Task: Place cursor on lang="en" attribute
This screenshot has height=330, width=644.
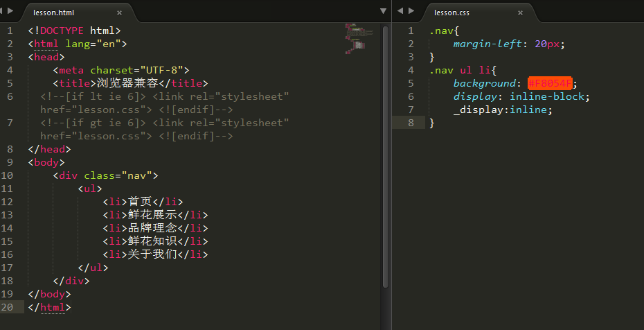Action: tap(93, 44)
